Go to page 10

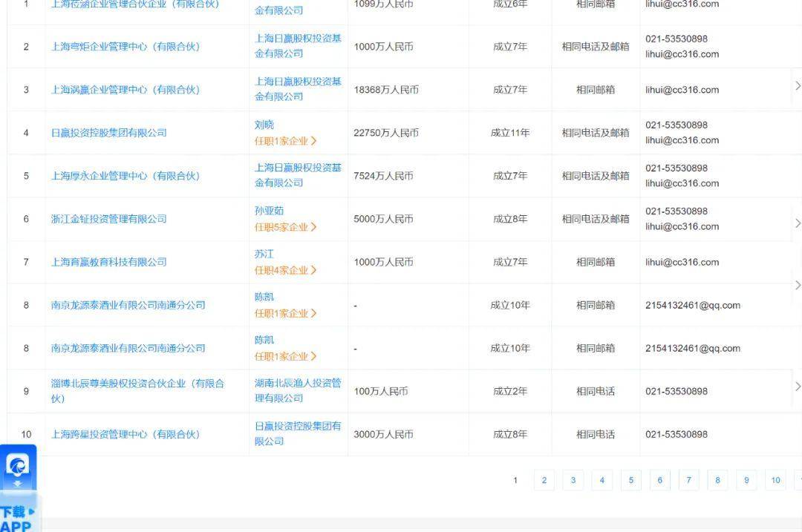coord(775,480)
